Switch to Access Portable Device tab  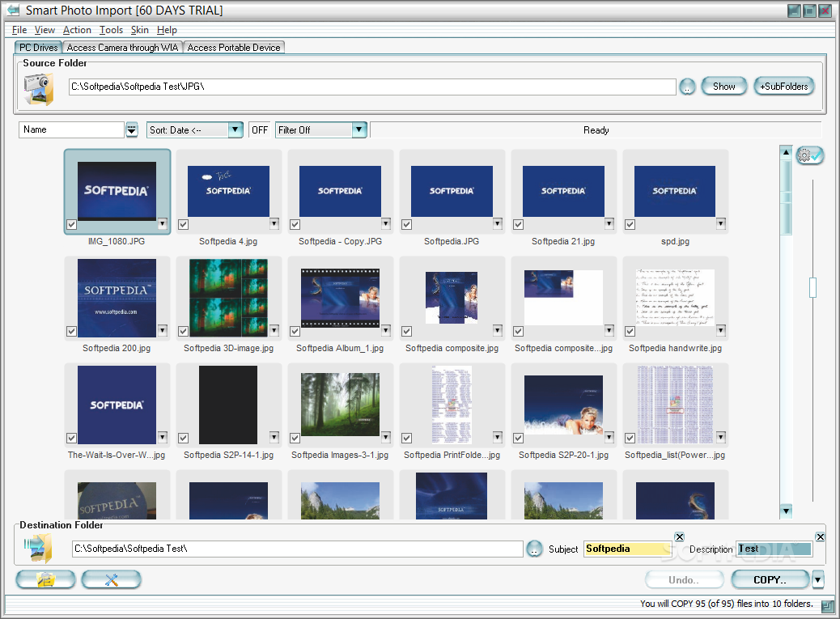pyautogui.click(x=234, y=48)
